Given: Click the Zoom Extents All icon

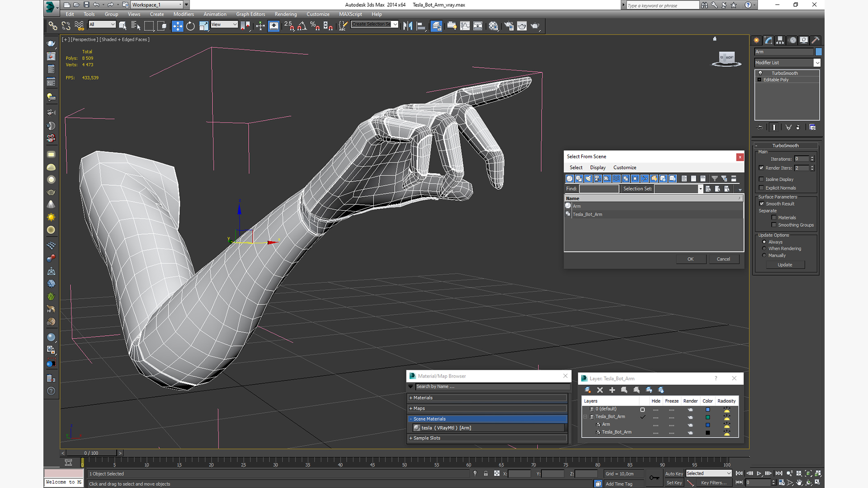Looking at the screenshot, I should pos(818,474).
